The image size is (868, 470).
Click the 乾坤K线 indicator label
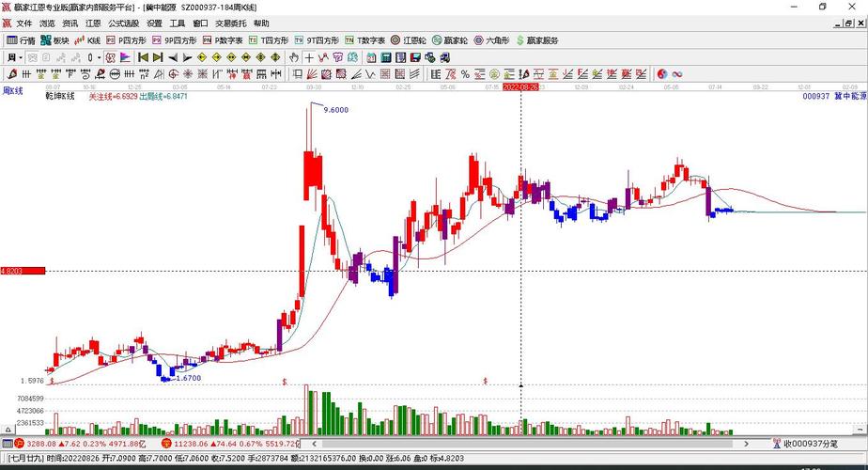point(60,96)
